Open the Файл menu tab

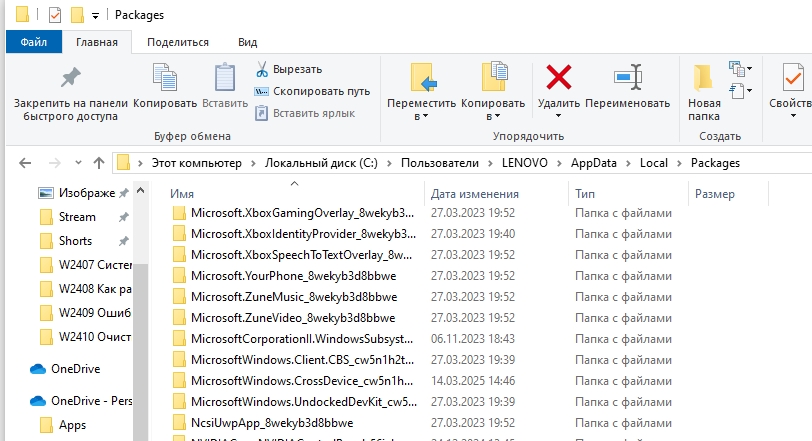pyautogui.click(x=34, y=42)
